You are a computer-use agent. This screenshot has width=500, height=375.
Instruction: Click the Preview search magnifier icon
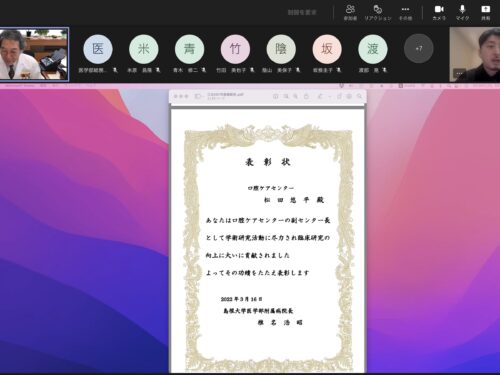pyautogui.click(x=359, y=96)
